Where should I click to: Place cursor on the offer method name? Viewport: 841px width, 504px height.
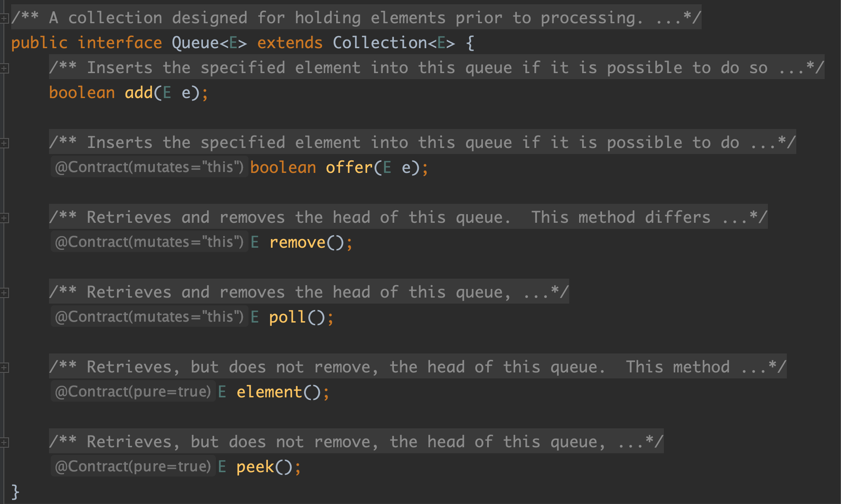point(349,168)
